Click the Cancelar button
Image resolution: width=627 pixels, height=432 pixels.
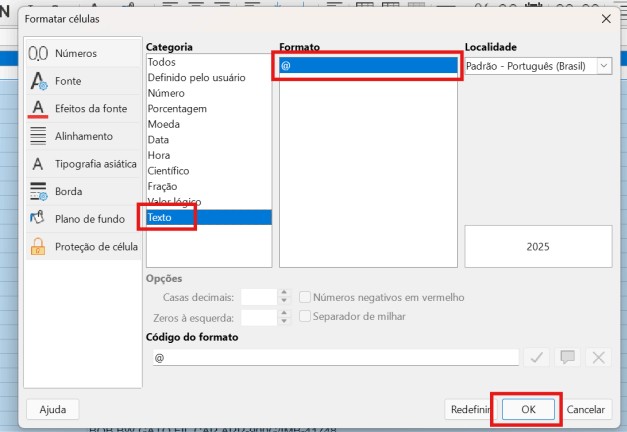click(585, 410)
